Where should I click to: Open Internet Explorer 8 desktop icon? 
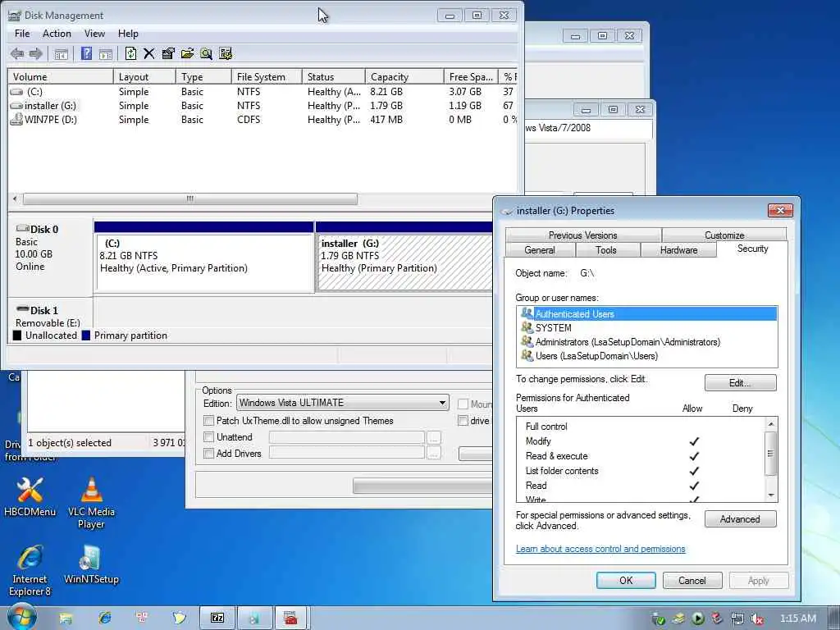click(30, 570)
